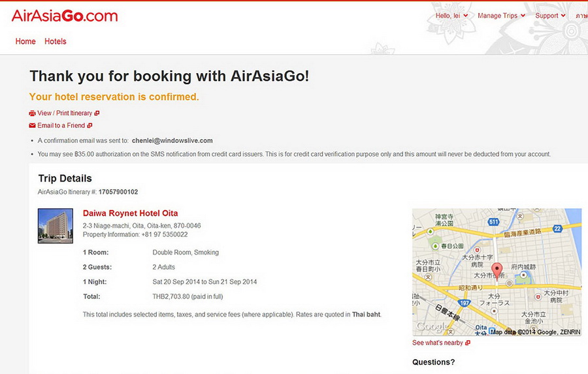The image size is (588, 374).
Task: Click the Questions? heading
Action: (x=434, y=362)
